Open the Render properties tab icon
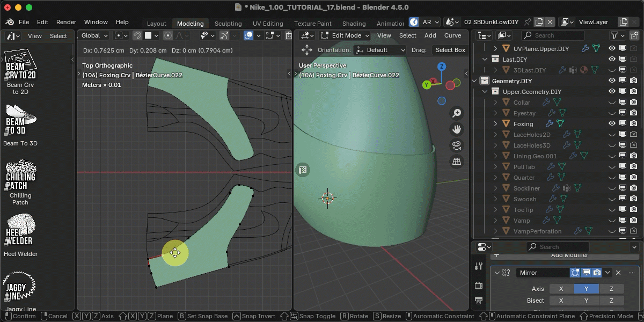 (479, 284)
